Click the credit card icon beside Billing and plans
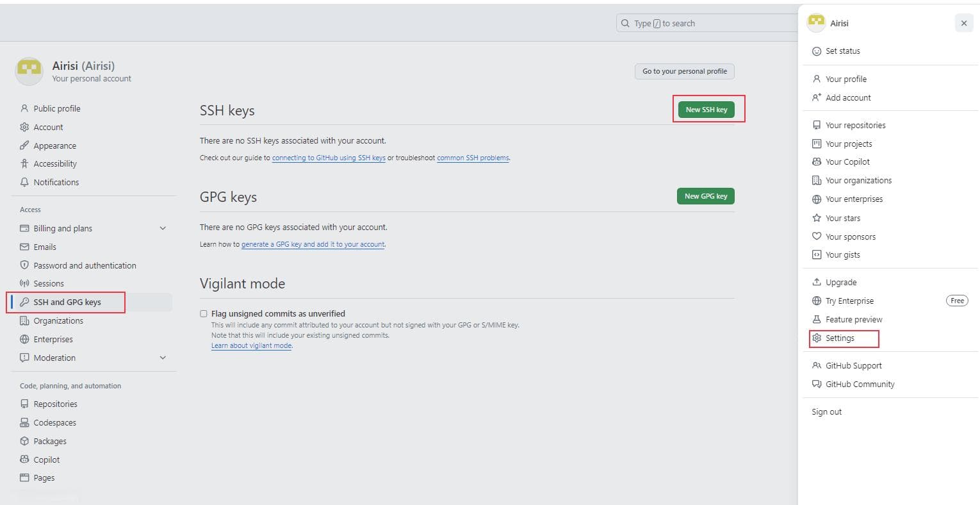 [x=24, y=228]
